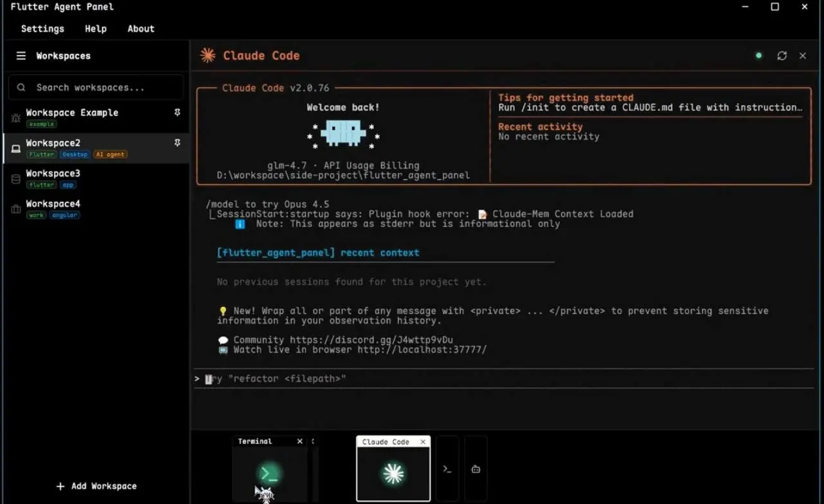Viewport: 824px width, 504px height.
Task: Select Workspace Example in the list
Action: click(x=96, y=118)
